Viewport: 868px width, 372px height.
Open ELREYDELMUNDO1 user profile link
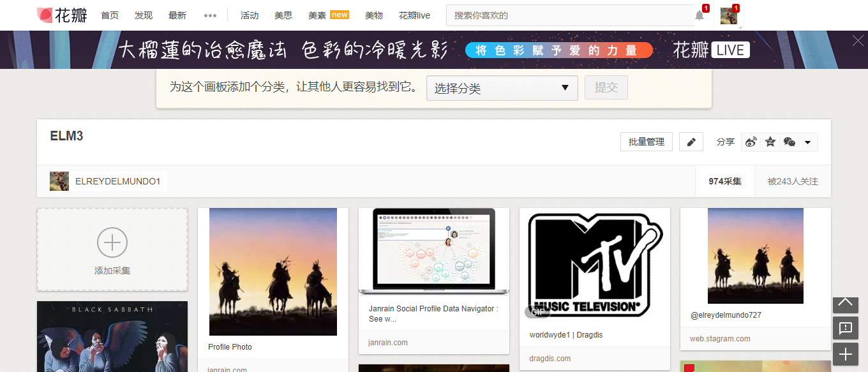point(117,181)
